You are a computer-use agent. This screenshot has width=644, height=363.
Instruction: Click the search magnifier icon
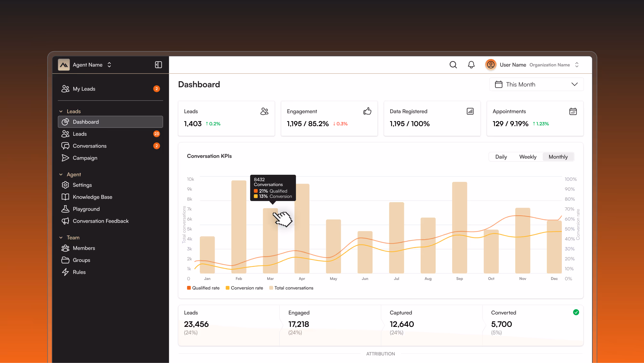tap(453, 65)
